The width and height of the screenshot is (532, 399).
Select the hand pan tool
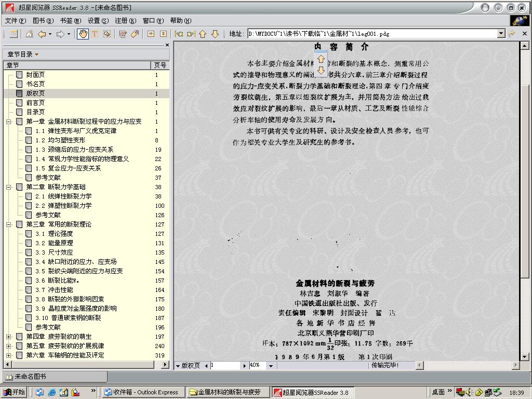click(x=83, y=34)
